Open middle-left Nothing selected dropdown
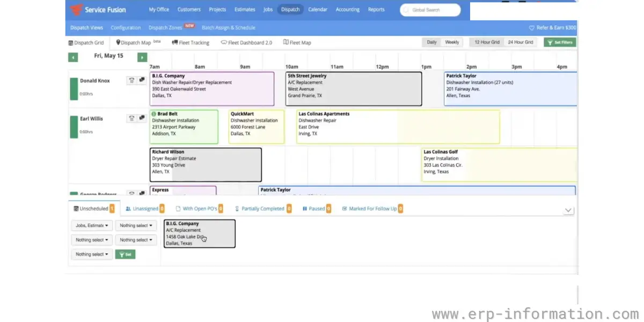644x322 pixels. pyautogui.click(x=92, y=240)
